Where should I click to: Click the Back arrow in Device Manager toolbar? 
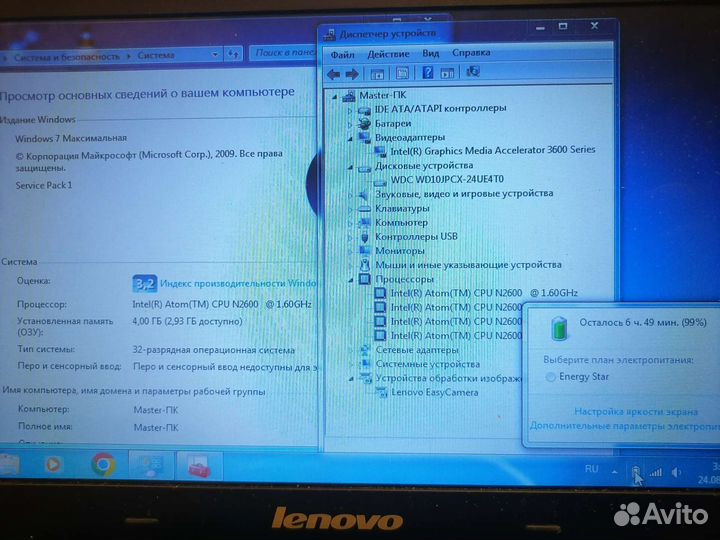click(333, 73)
